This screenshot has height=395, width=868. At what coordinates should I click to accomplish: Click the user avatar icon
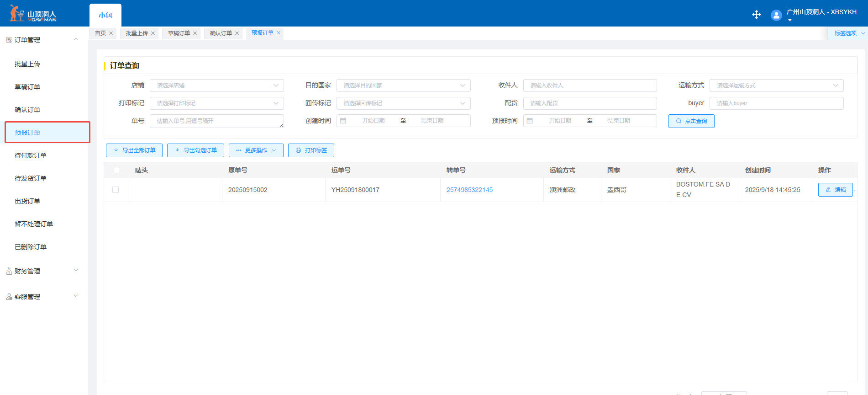[776, 15]
